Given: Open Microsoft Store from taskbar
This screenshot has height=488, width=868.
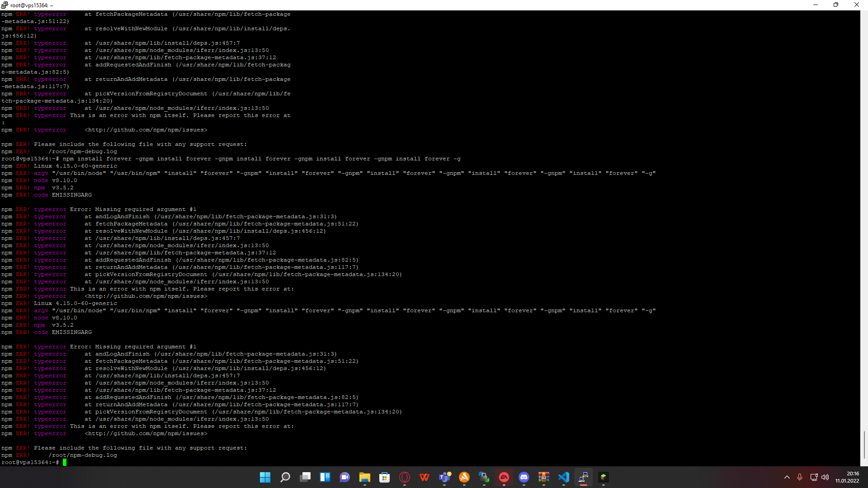Looking at the screenshot, I should coord(385,477).
